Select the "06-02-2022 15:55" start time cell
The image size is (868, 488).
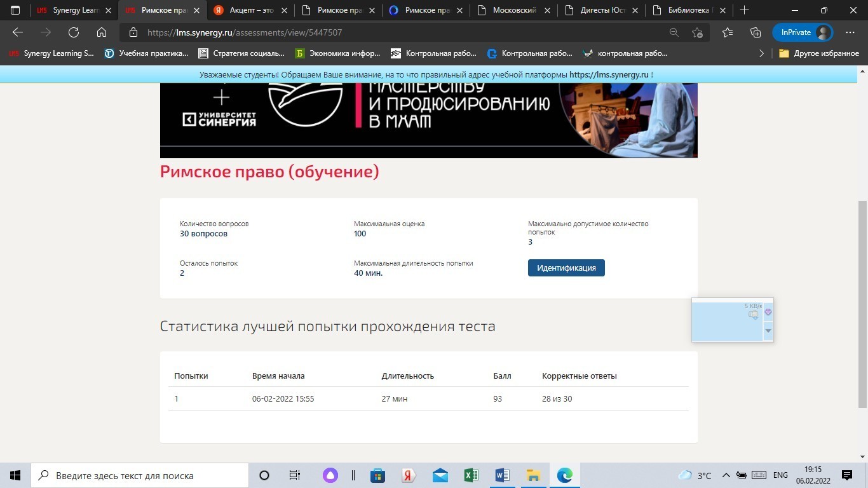pos(283,399)
